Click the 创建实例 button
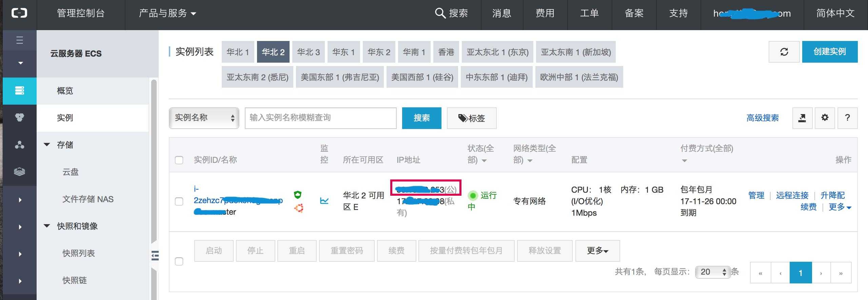Screen dimensions: 868x300 [x=830, y=52]
